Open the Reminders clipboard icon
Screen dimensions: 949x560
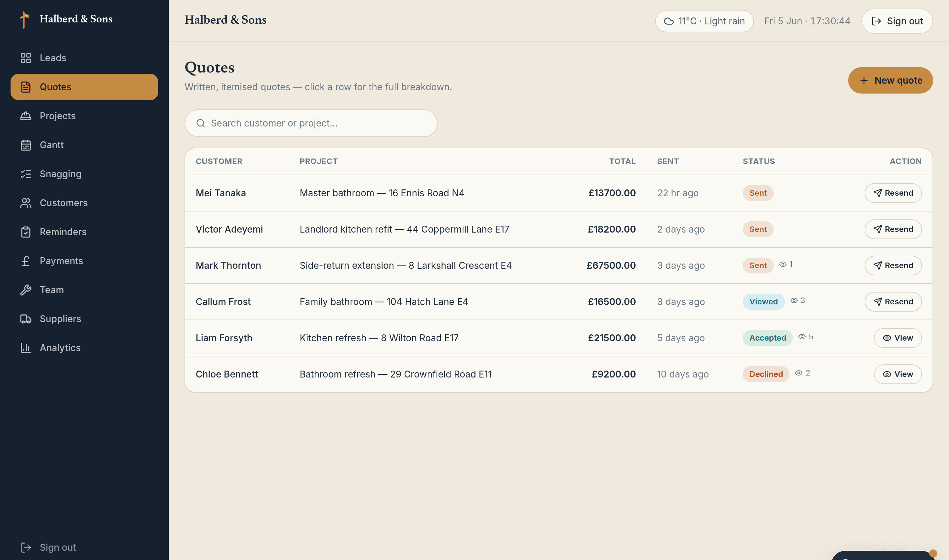point(26,232)
